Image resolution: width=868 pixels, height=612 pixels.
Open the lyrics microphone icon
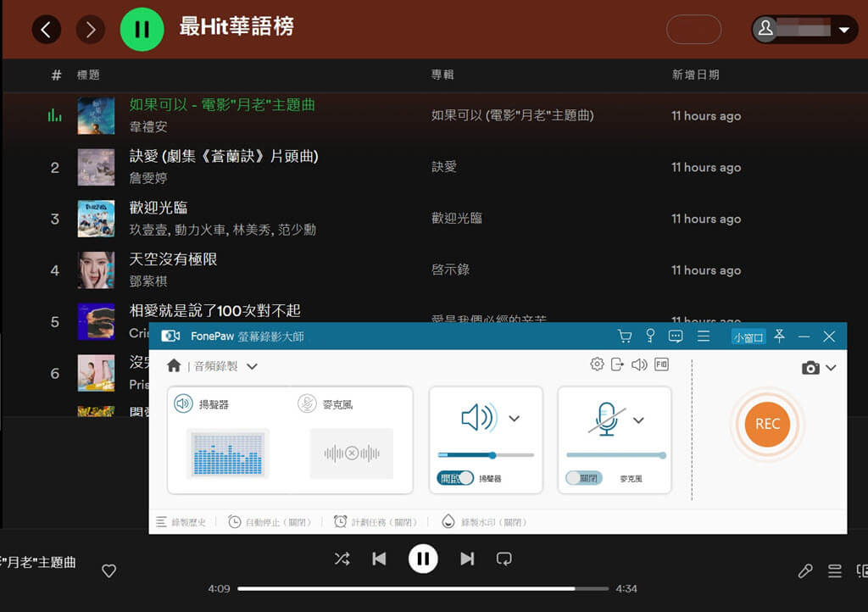[x=805, y=571]
